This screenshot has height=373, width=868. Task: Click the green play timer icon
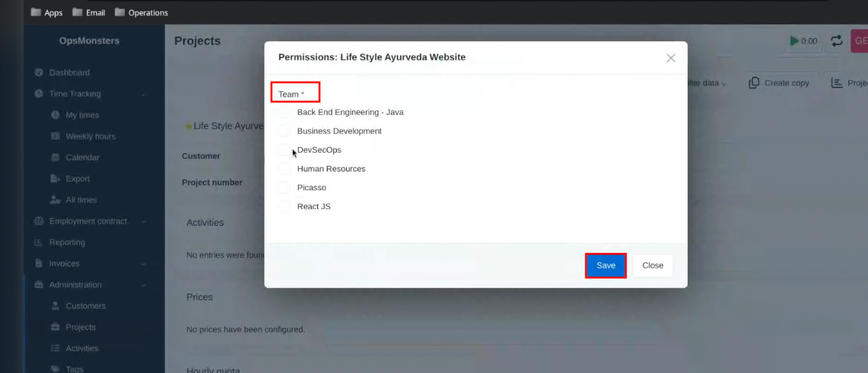pos(794,41)
